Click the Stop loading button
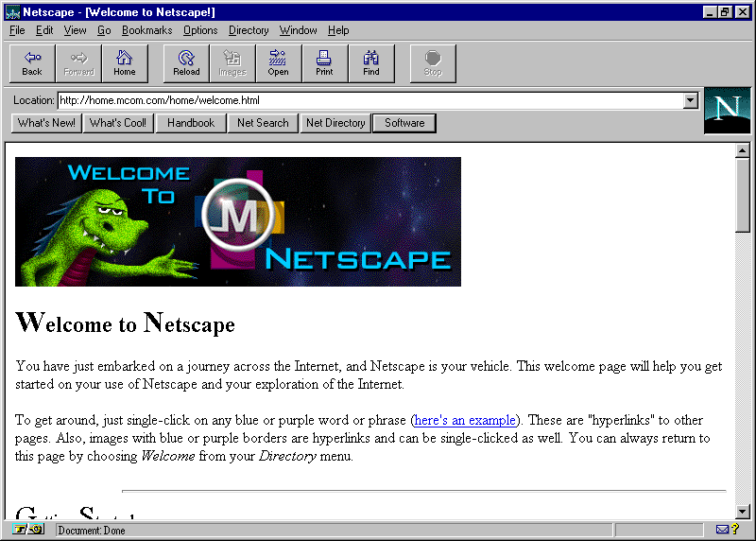The image size is (756, 541). click(x=433, y=63)
